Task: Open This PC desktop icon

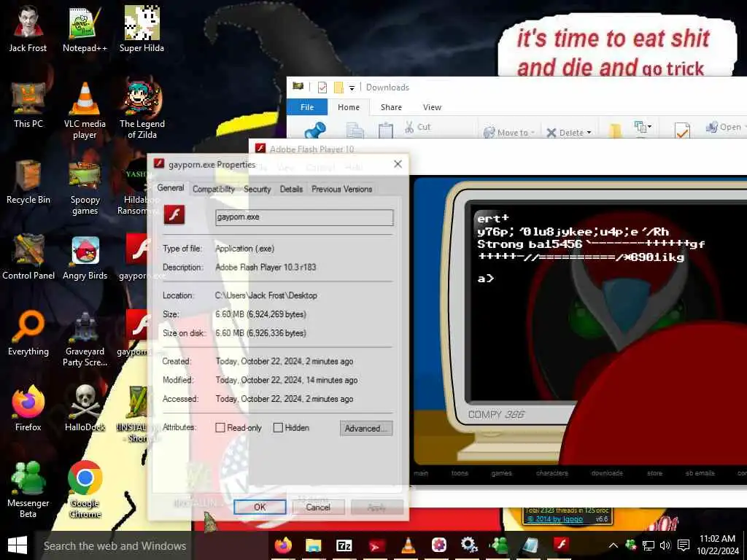Action: click(x=28, y=105)
